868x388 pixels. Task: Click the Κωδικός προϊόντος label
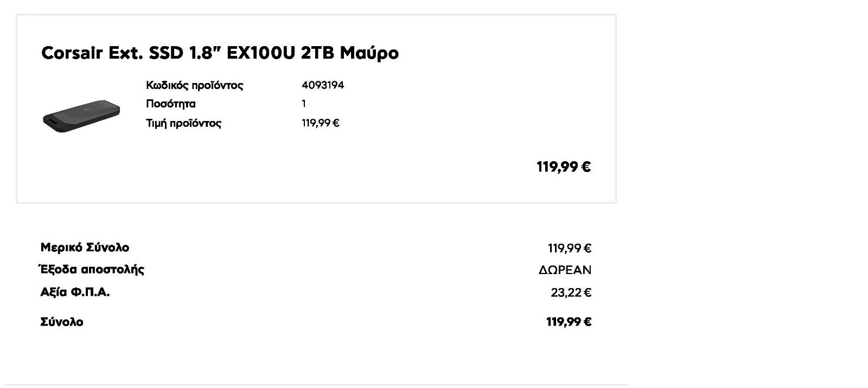coord(194,85)
